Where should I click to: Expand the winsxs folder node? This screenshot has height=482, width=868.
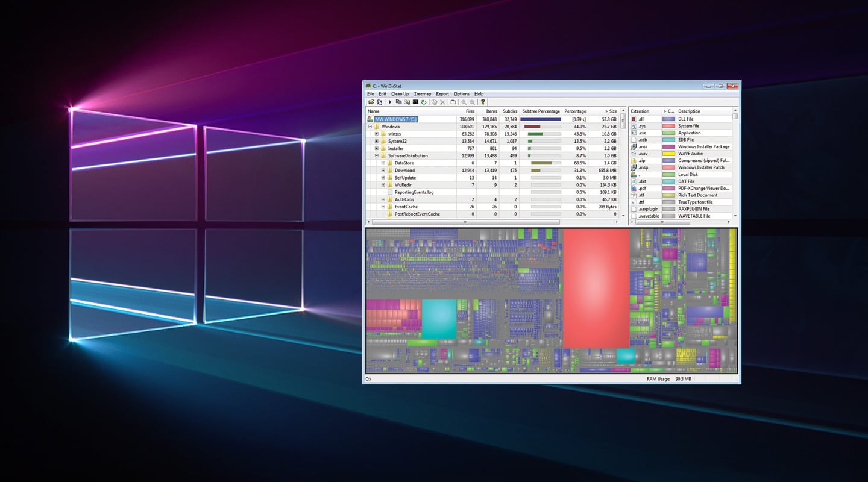[377, 134]
